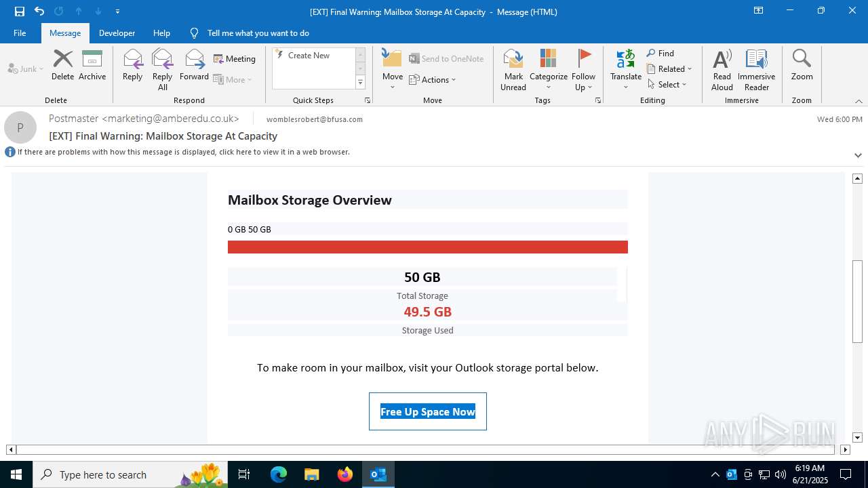
Task: Open the File menu
Action: click(20, 33)
